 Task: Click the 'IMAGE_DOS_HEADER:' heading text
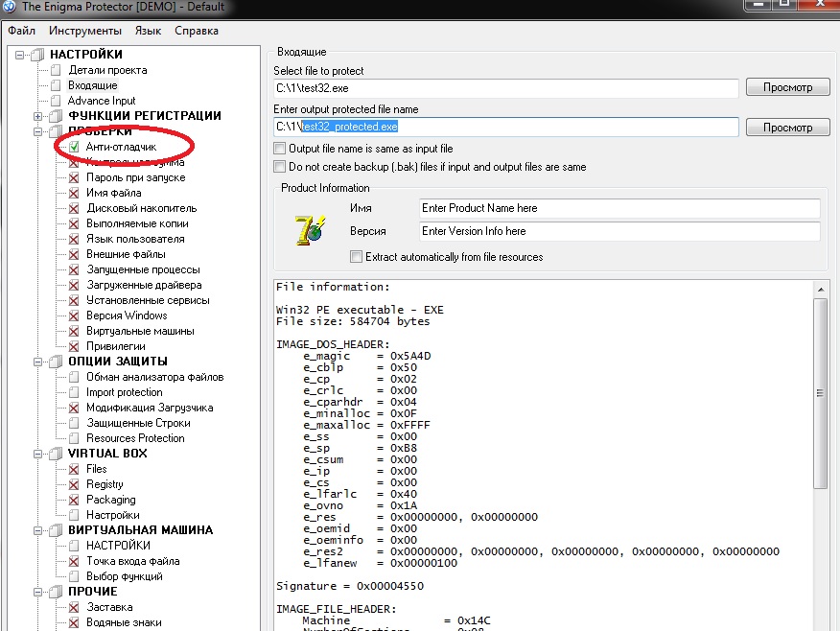tap(333, 344)
